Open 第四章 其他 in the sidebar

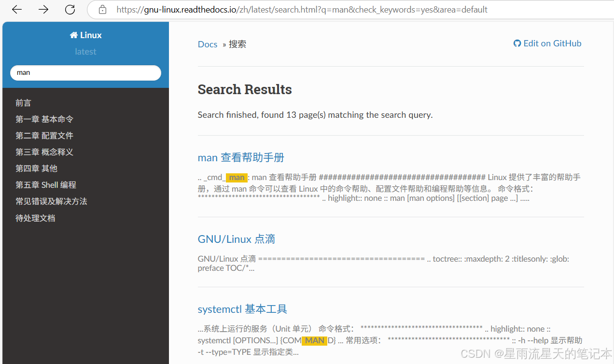tap(36, 168)
